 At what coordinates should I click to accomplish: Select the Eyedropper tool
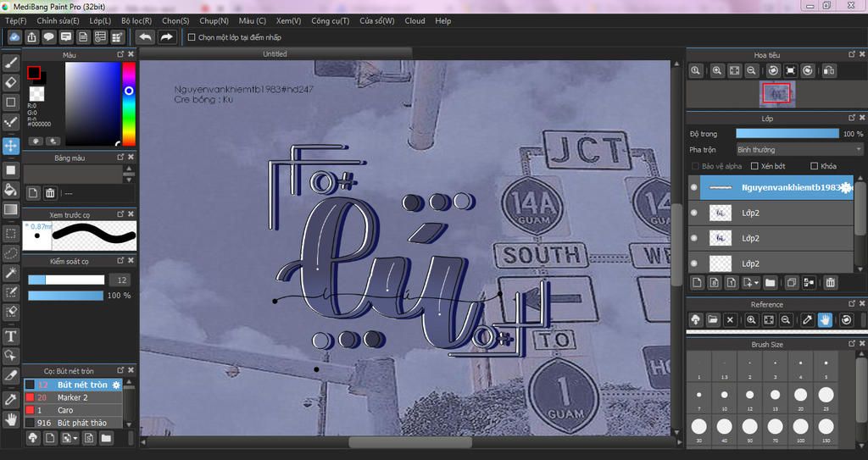pos(10,400)
